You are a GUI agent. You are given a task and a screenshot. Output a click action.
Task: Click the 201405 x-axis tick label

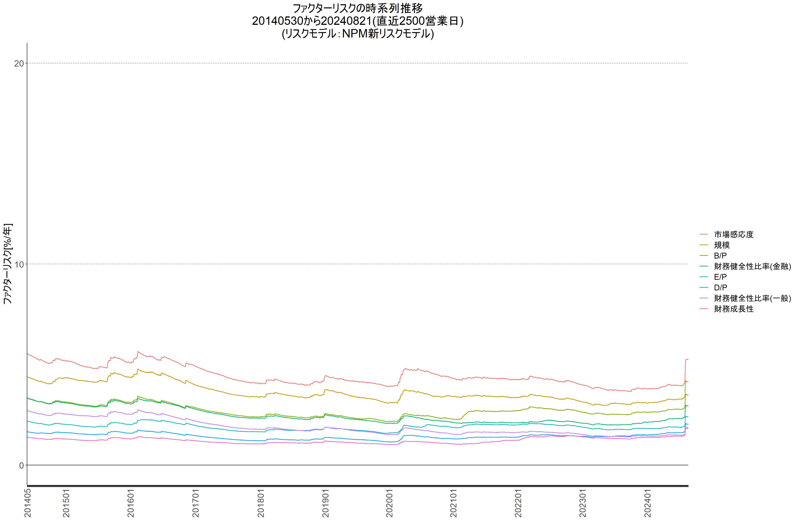(28, 503)
